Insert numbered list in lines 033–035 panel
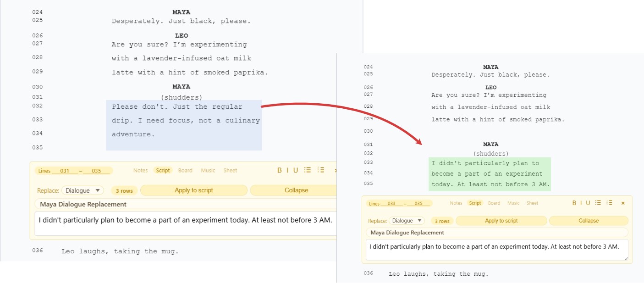This screenshot has width=644, height=284. [x=610, y=203]
